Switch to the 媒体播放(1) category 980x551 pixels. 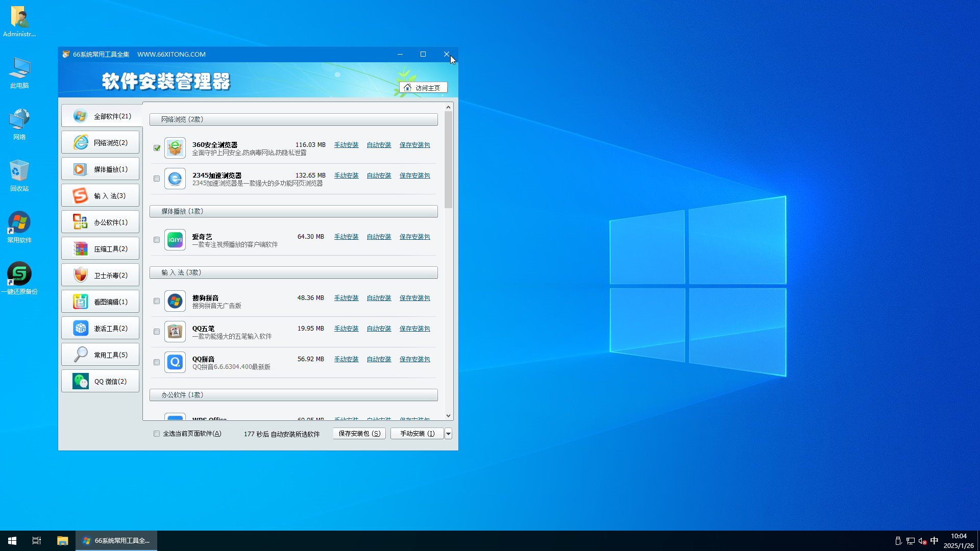[100, 169]
